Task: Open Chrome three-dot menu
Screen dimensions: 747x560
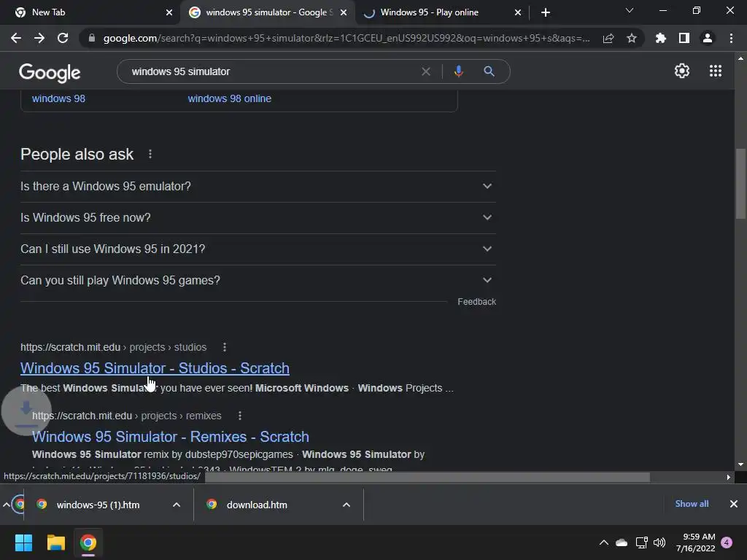Action: tap(731, 38)
